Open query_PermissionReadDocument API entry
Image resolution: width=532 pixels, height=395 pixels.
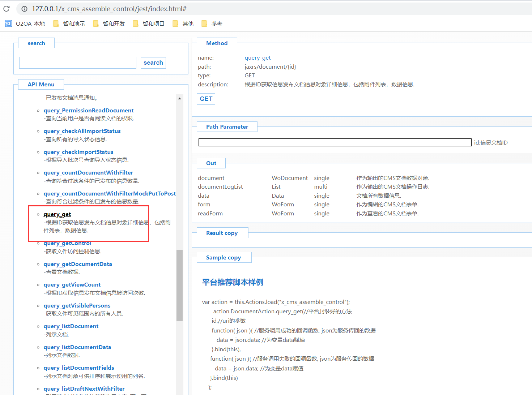[89, 111]
